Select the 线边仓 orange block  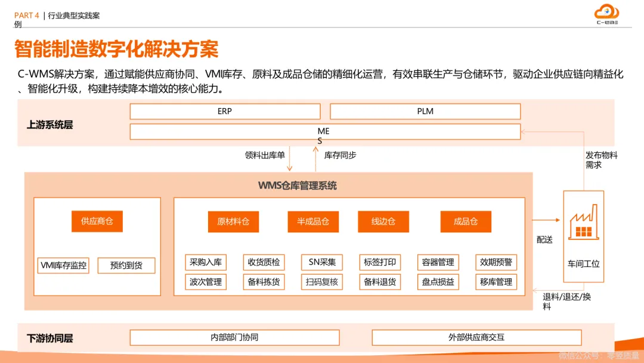tap(383, 222)
